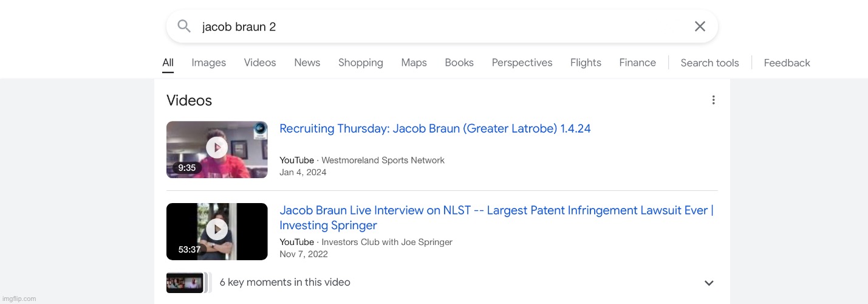868x304 pixels.
Task: Open the Finance tab
Action: (637, 63)
